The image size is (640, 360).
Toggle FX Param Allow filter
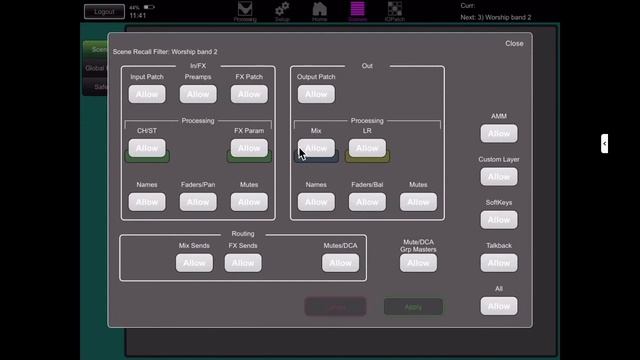249,148
